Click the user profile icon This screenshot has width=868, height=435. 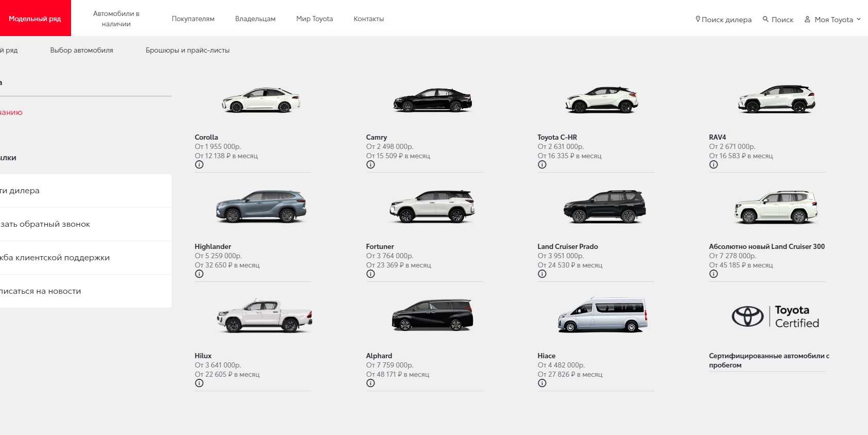tap(807, 19)
